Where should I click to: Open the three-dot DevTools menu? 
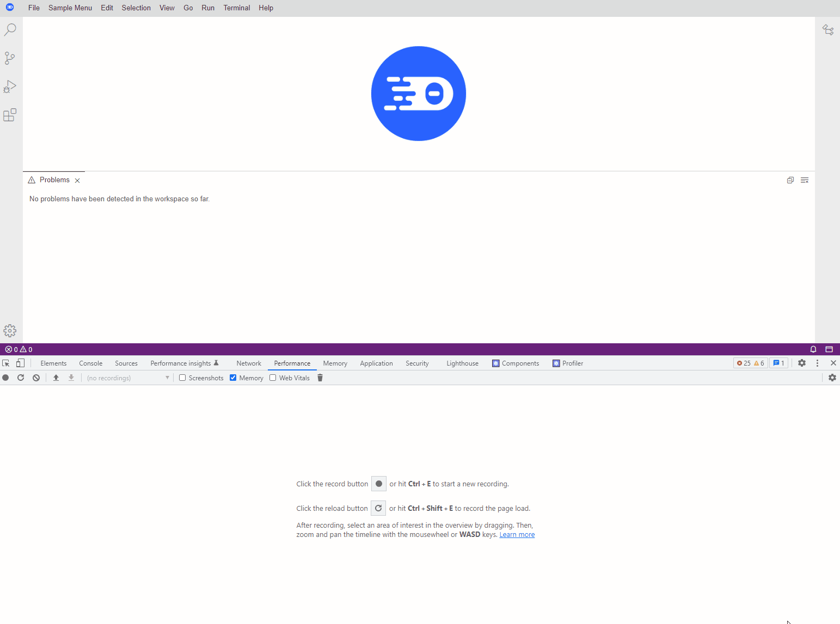(x=817, y=363)
